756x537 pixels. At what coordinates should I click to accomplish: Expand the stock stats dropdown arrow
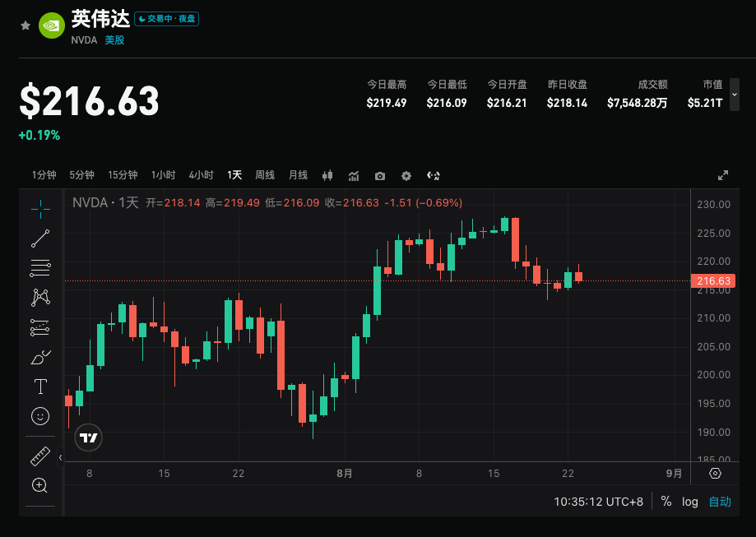pyautogui.click(x=735, y=95)
